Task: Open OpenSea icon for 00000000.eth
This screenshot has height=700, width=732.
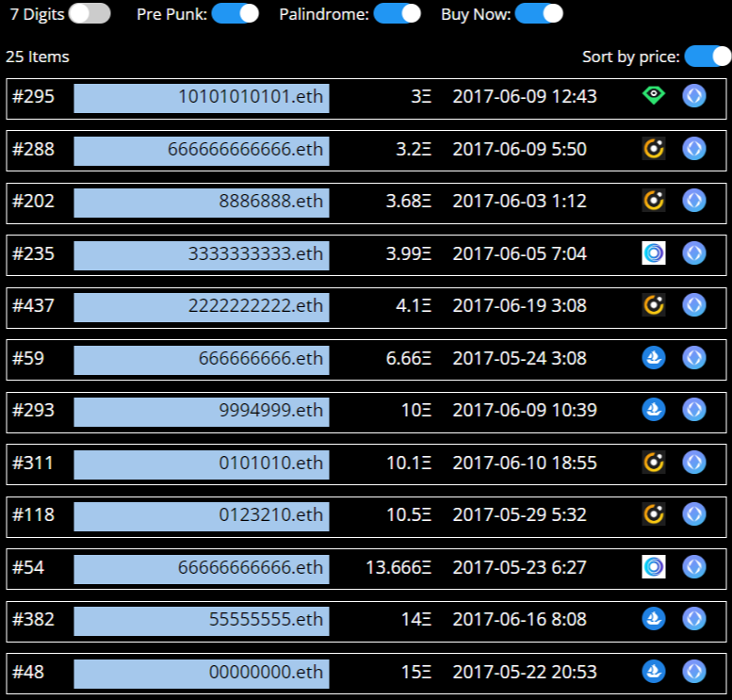Action: pos(654,672)
